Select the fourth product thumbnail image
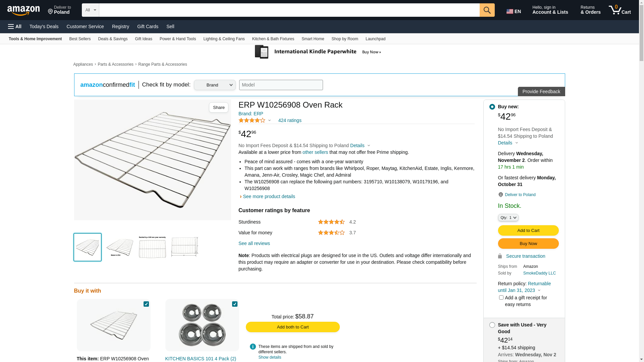Image resolution: width=644 pixels, height=362 pixels. coord(185,247)
